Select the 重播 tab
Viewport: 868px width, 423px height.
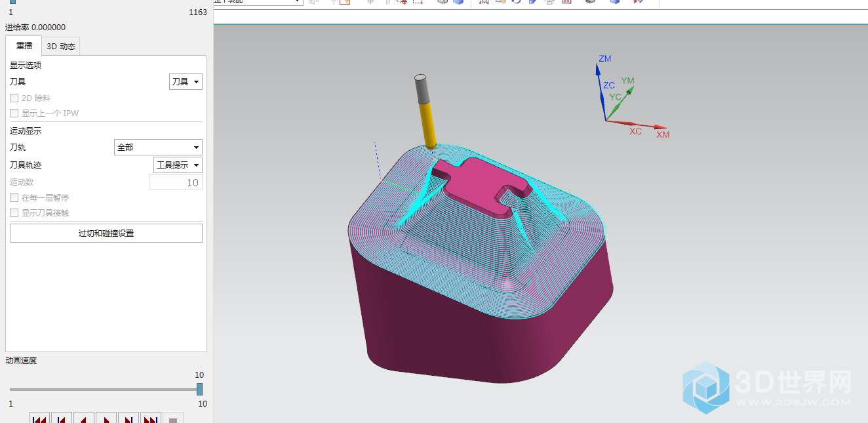point(24,46)
